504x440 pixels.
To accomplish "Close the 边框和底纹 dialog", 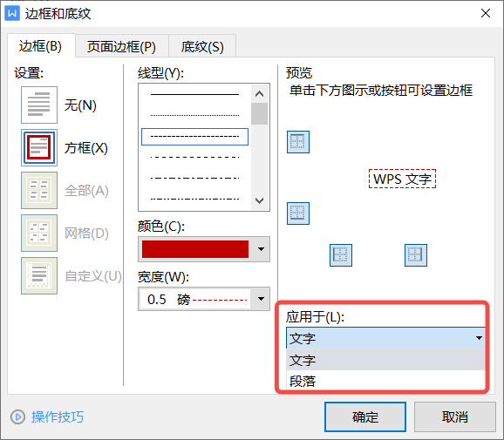I will pos(486,13).
